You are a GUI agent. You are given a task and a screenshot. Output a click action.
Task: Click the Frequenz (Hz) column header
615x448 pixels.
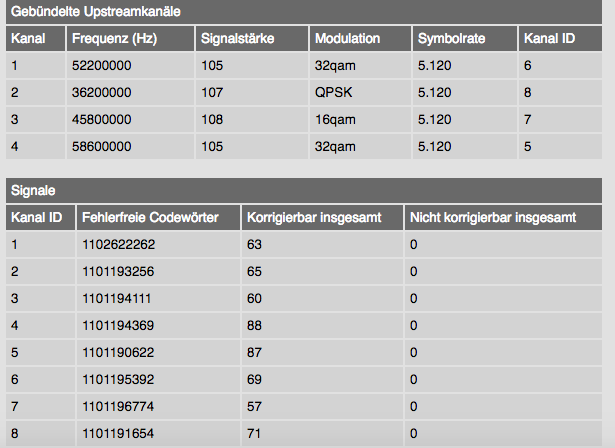115,39
